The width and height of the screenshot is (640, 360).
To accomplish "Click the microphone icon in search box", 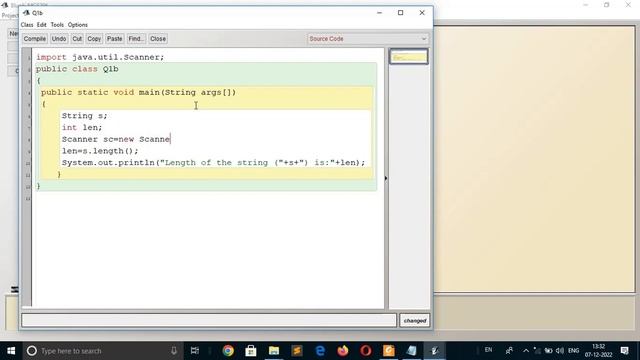I will pos(174,351).
